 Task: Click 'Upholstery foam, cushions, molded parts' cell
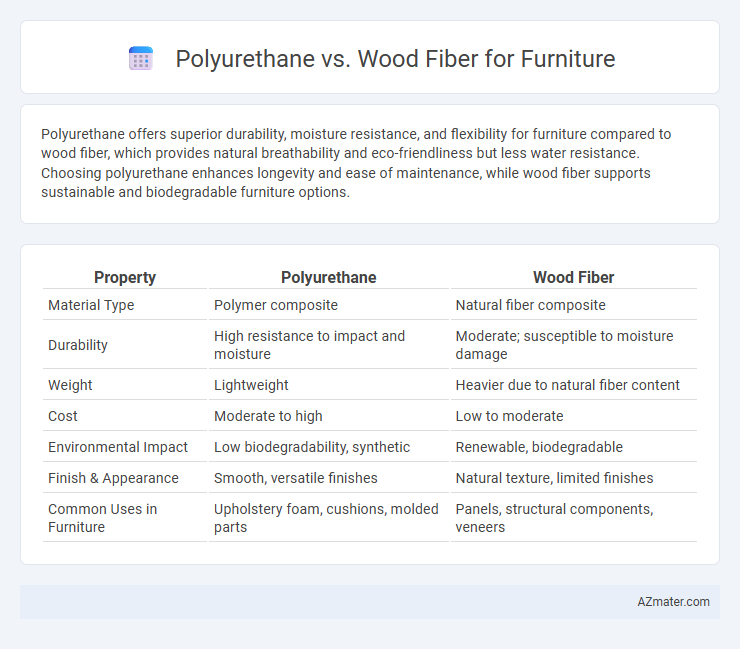[326, 518]
